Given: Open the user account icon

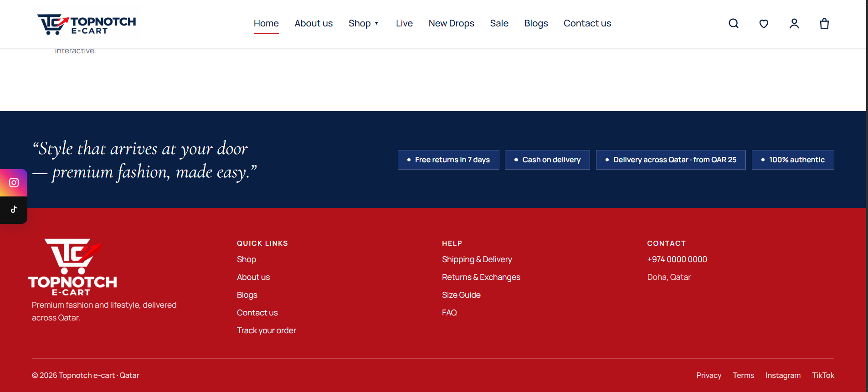Looking at the screenshot, I should [794, 23].
